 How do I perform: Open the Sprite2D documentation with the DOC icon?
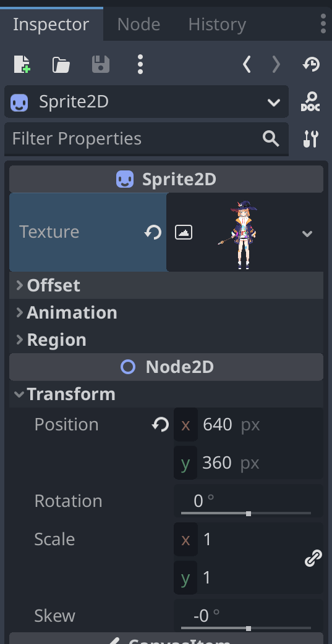310,101
